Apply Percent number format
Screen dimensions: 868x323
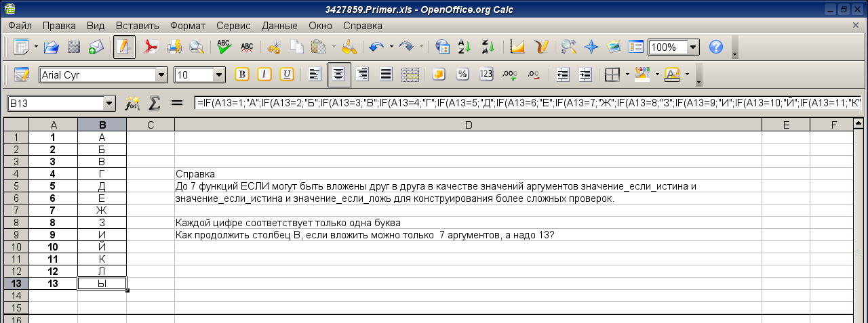click(x=462, y=74)
